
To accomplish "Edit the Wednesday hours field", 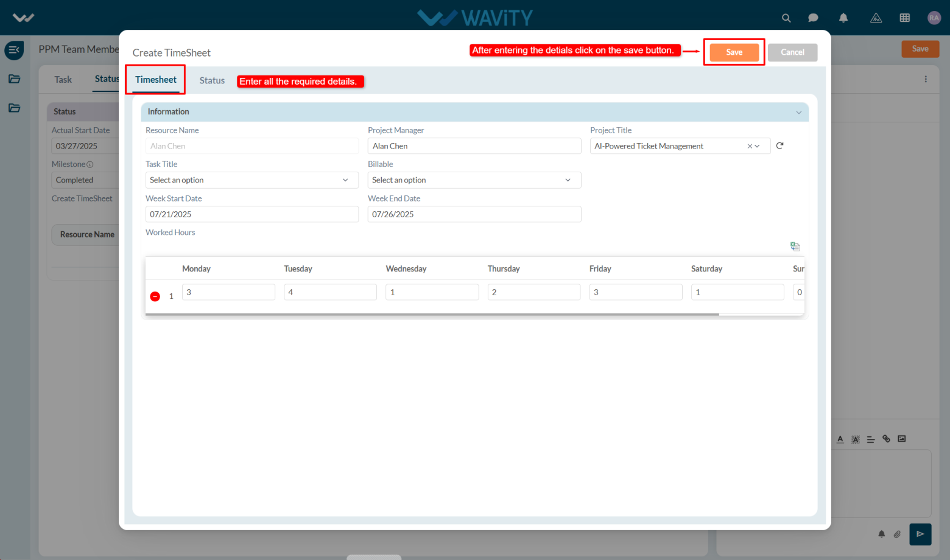I will (x=432, y=292).
